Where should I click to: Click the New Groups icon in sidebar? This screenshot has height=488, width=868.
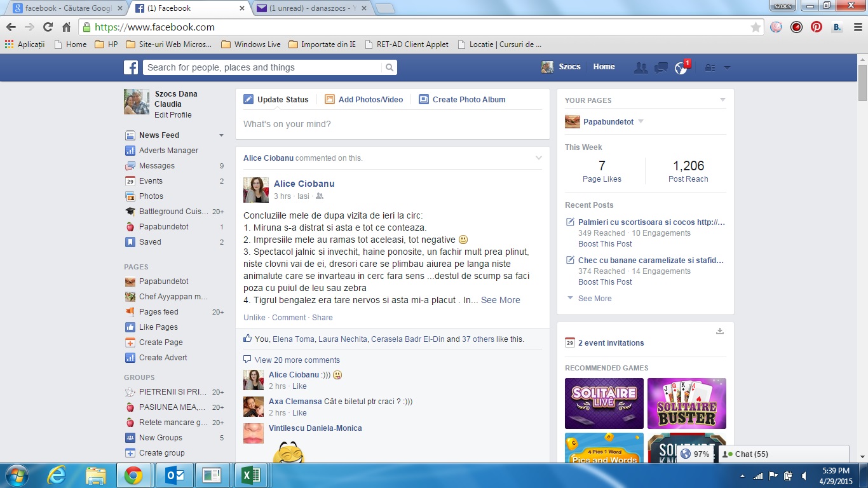130,438
